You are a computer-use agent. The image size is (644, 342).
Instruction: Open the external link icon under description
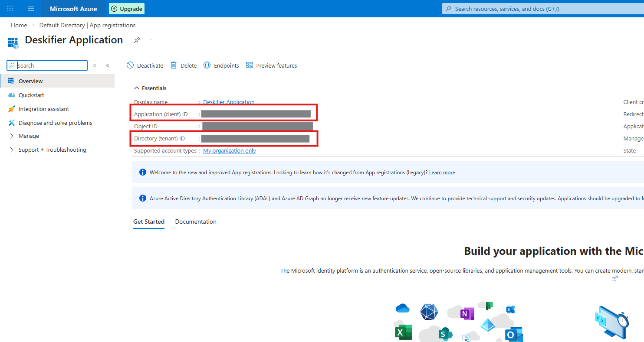pos(614,278)
